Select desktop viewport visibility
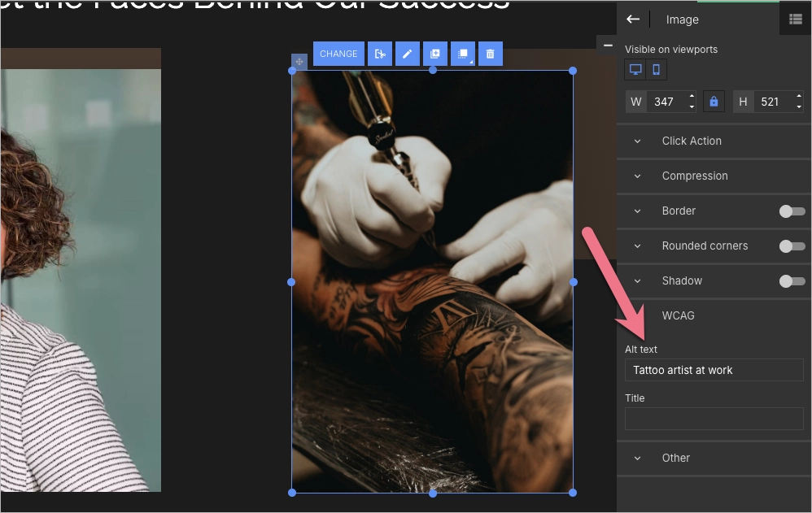This screenshot has width=812, height=513. tap(635, 69)
